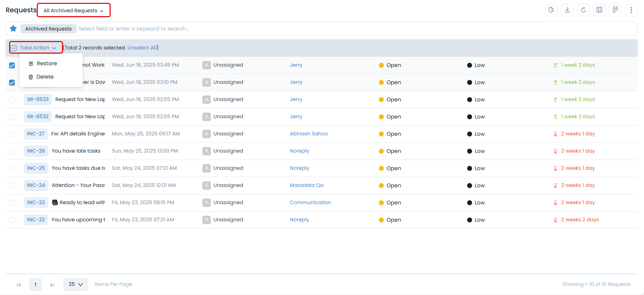Tick the checkbox for INC-27
Screen dimensions: 644x295
(12, 134)
